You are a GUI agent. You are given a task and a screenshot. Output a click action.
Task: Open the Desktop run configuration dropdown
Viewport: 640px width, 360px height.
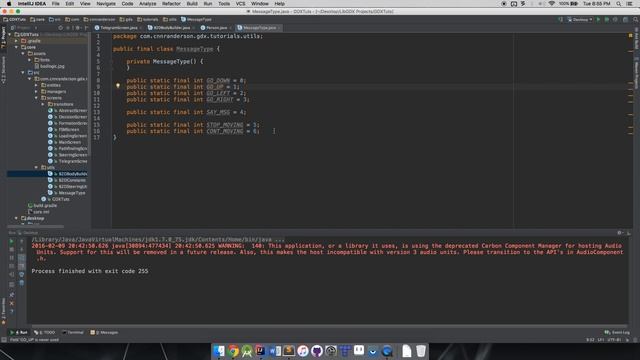(x=580, y=20)
